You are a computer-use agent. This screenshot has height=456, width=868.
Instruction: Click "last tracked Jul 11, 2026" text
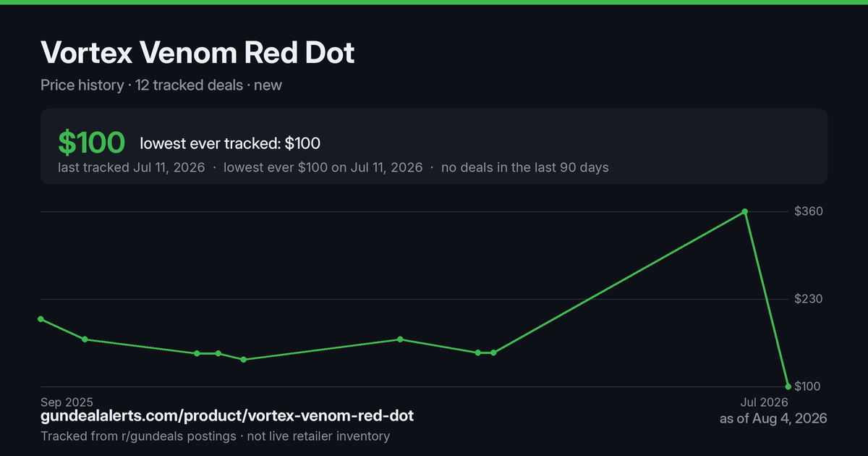coord(132,167)
